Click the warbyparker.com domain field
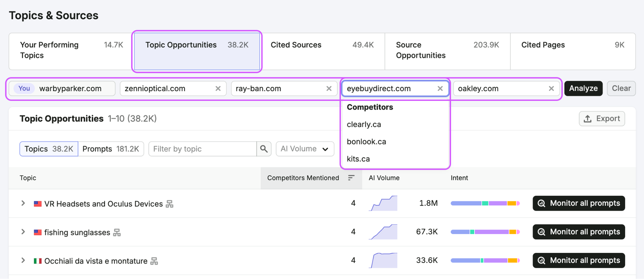Screen dimensions: 644x279 point(62,88)
